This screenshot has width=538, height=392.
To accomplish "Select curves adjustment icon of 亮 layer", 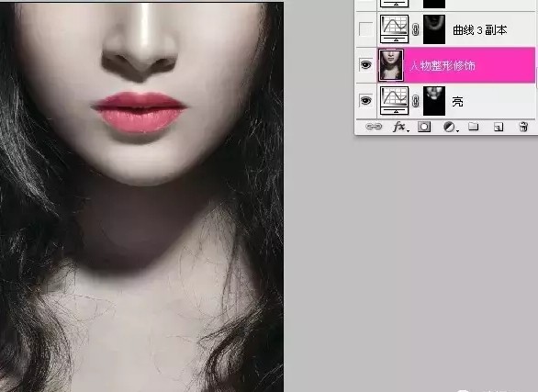I will coord(394,101).
